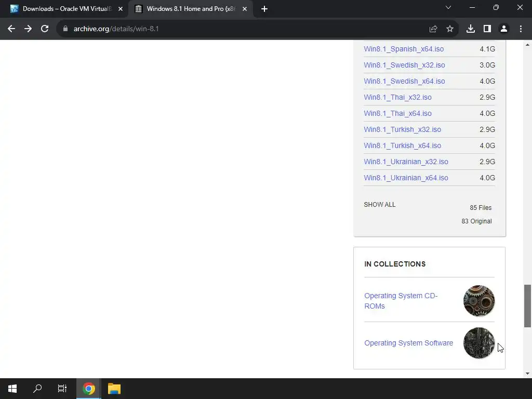Download Win8.1_Thai_x64.iso
This screenshot has height=399, width=532.
pos(397,113)
